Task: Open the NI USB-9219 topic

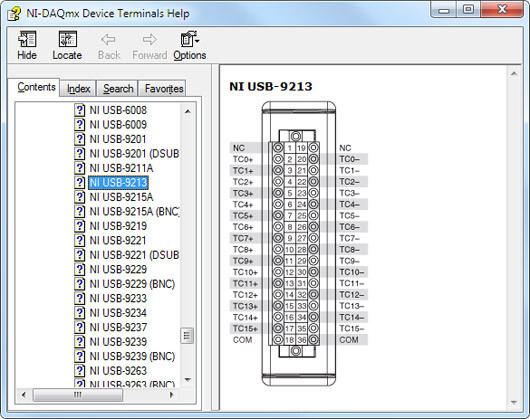Action: [118, 226]
